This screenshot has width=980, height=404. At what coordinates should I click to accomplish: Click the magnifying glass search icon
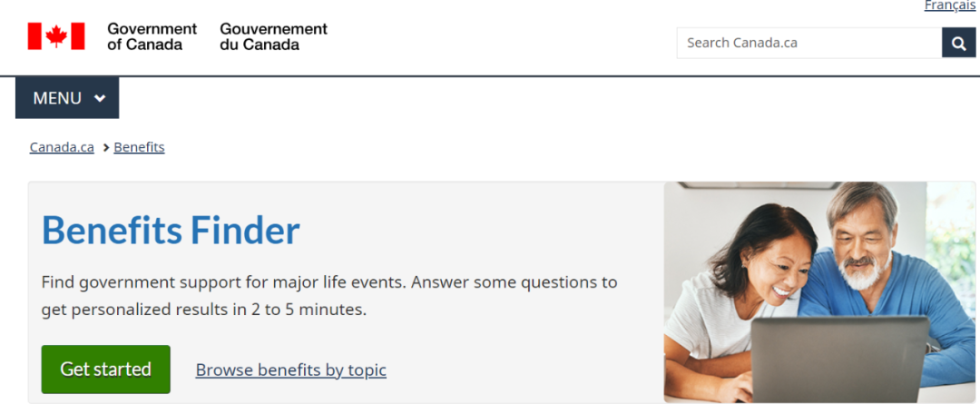(x=959, y=44)
